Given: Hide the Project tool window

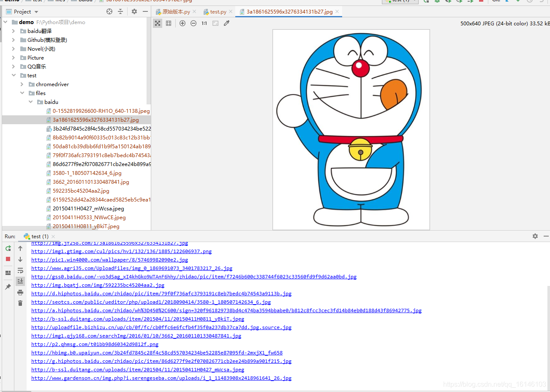Looking at the screenshot, I should pyautogui.click(x=145, y=11).
